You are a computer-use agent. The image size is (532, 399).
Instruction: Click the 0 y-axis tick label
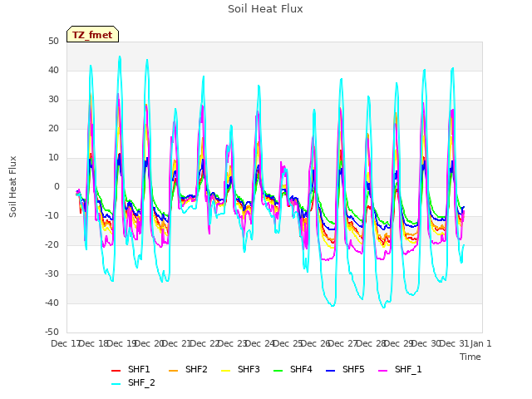tap(57, 187)
